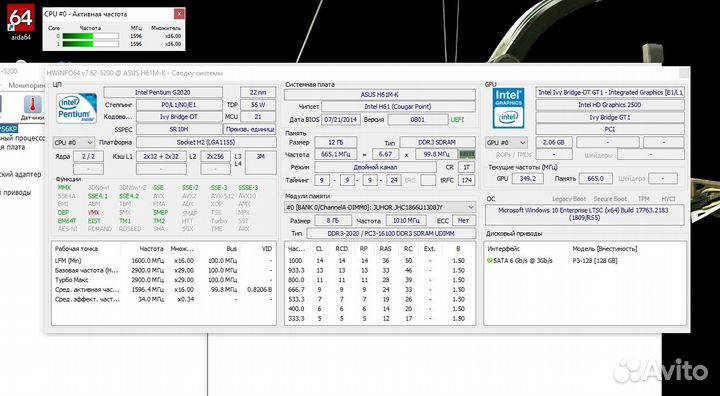Click the 22 nm process field
720x396 pixels.
tap(258, 92)
